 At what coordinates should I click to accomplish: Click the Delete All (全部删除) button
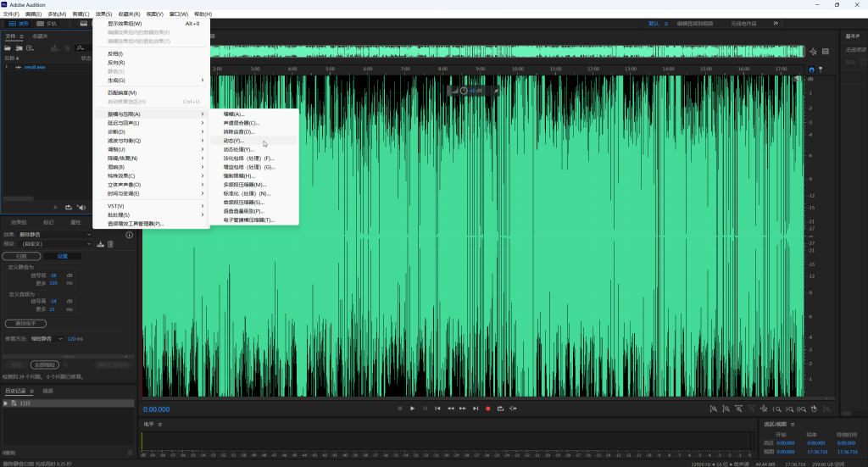tap(44, 364)
